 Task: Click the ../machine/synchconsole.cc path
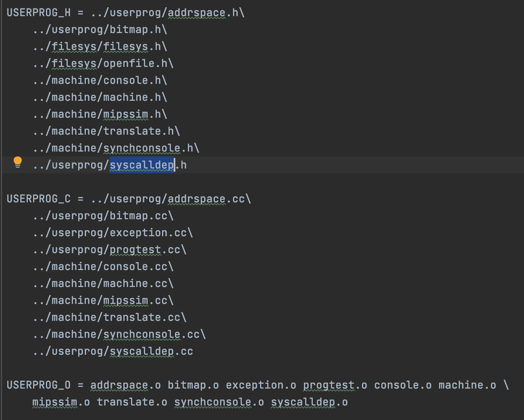click(119, 335)
